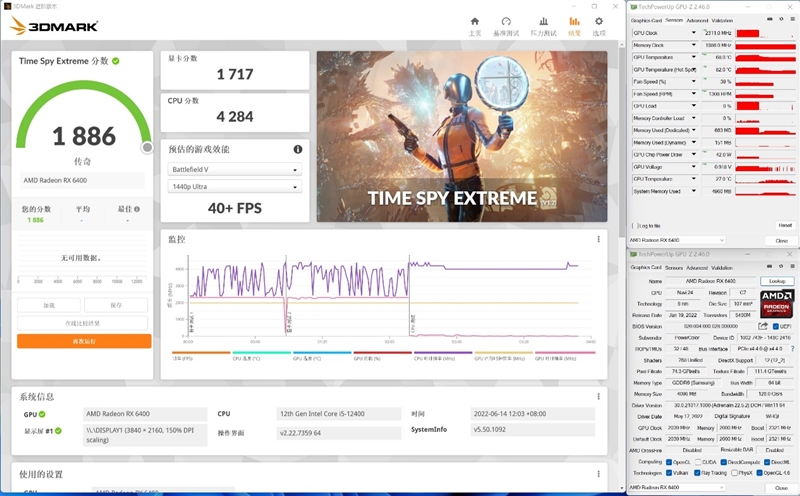Click the BIOS export share icon
This screenshot has width=800, height=496.
pyautogui.click(x=763, y=326)
